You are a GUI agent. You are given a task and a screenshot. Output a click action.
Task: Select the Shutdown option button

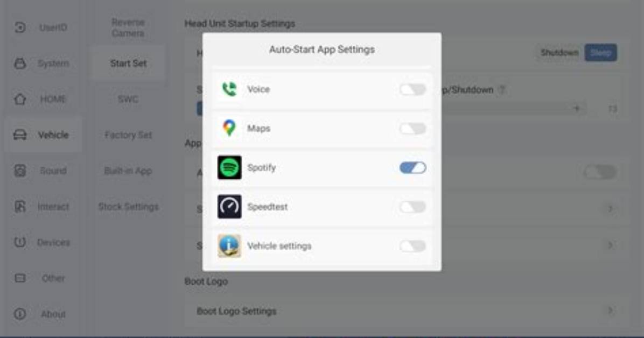559,53
